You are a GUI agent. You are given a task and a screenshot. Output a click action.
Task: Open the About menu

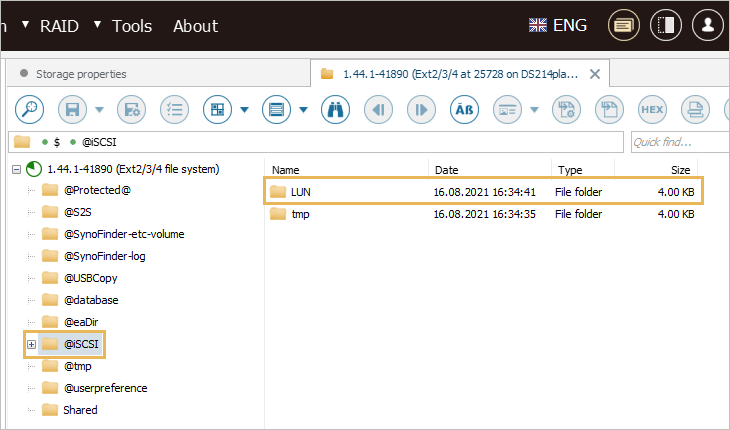195,26
